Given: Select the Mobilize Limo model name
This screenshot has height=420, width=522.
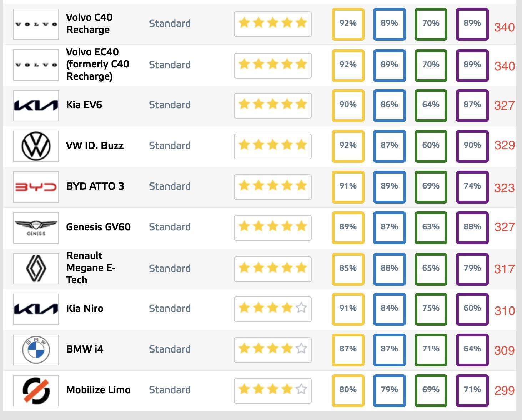Looking at the screenshot, I should pos(98,390).
